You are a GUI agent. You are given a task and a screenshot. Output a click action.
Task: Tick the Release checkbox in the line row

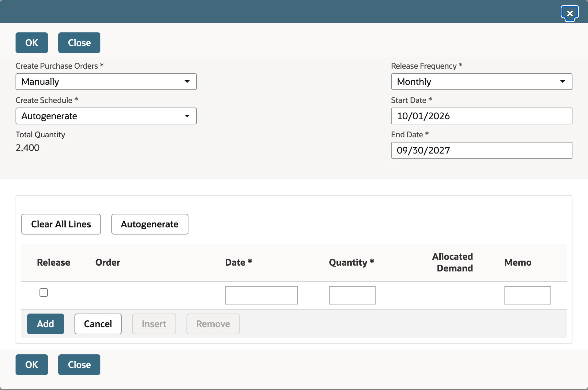44,292
